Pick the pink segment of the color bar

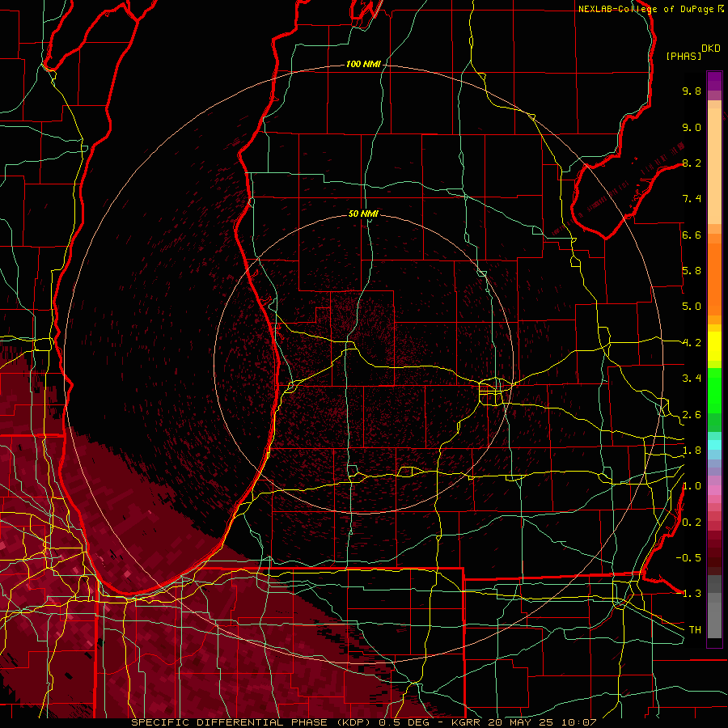tap(714, 490)
